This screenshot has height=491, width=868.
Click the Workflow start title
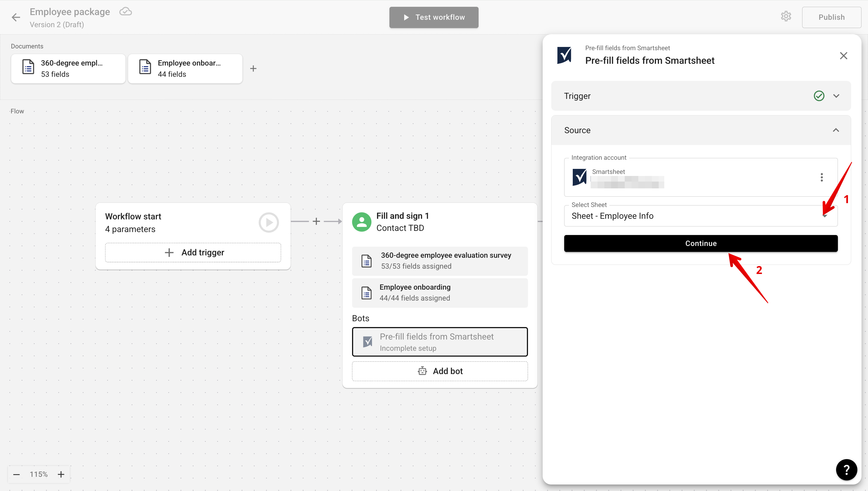pos(133,216)
